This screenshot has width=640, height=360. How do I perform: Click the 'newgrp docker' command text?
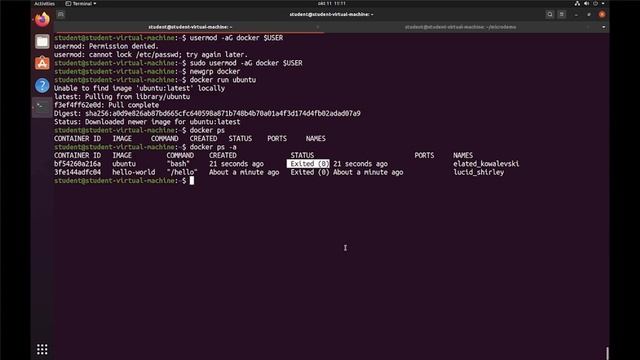tap(215, 71)
